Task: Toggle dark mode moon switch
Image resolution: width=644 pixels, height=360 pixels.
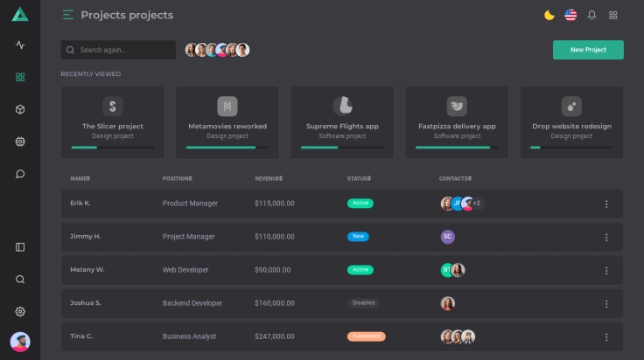Action: [549, 15]
